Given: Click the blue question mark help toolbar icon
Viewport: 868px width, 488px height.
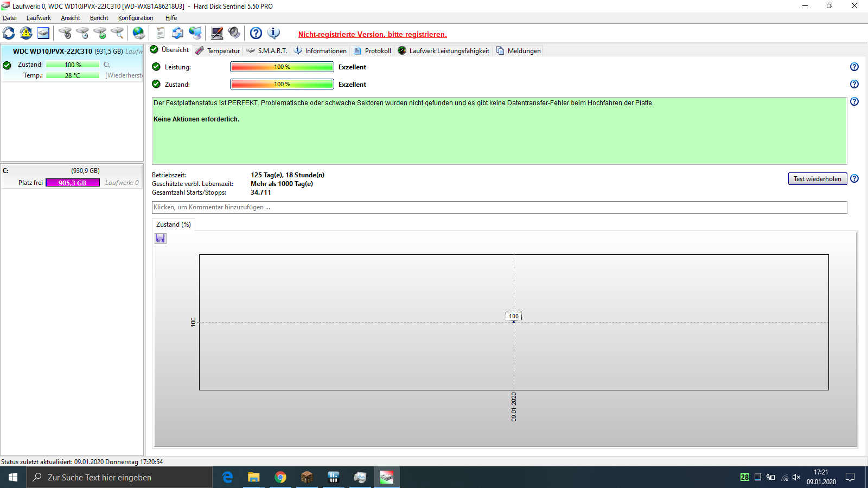Looking at the screenshot, I should coord(256,33).
